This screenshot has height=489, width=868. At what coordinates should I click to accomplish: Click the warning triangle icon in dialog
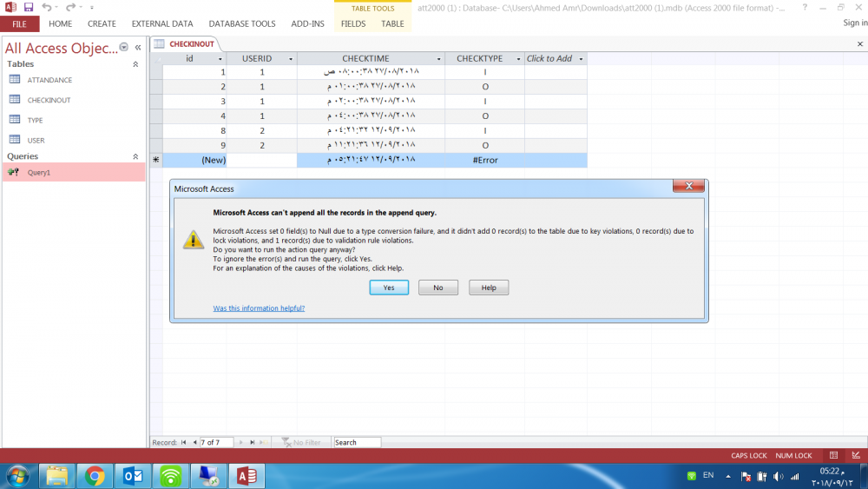tap(194, 240)
